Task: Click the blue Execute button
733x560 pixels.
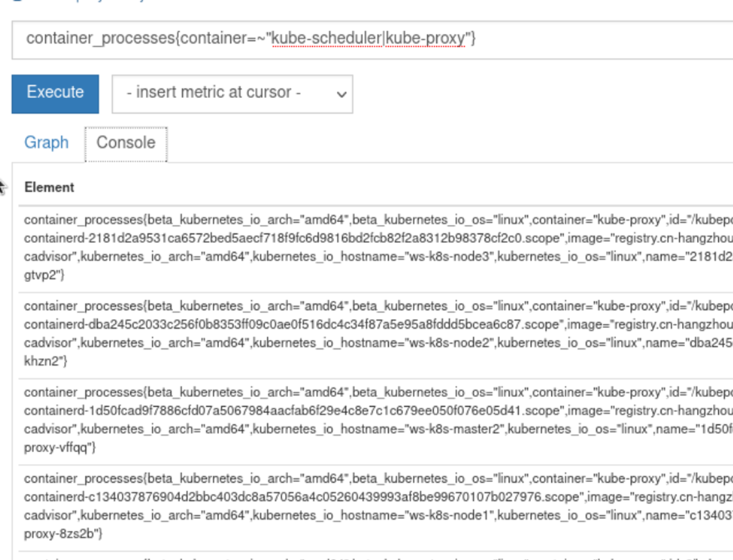Action: (55, 94)
